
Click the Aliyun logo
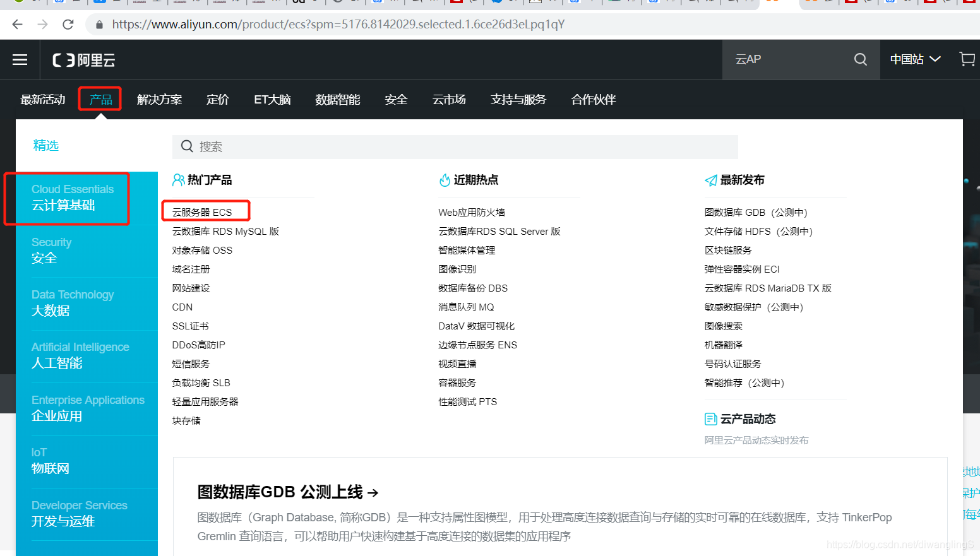click(x=84, y=60)
